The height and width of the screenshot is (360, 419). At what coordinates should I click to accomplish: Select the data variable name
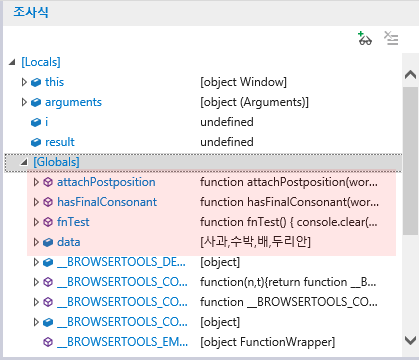pyautogui.click(x=68, y=242)
